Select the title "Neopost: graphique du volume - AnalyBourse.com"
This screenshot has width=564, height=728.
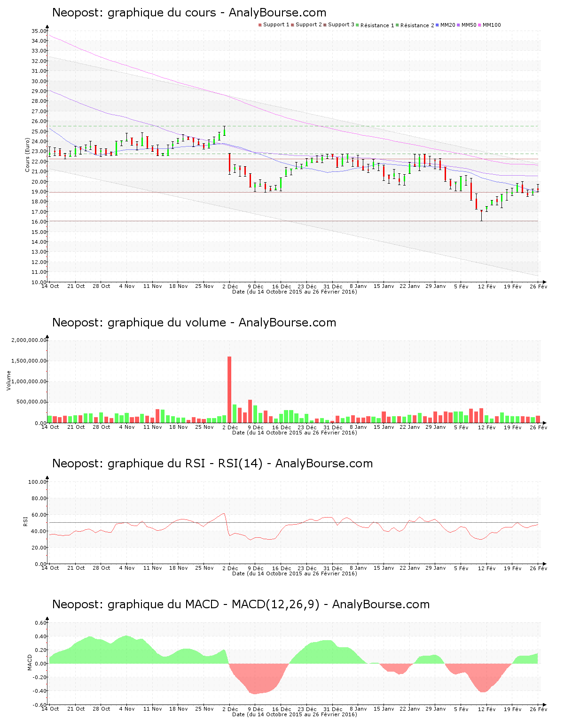pyautogui.click(x=194, y=323)
